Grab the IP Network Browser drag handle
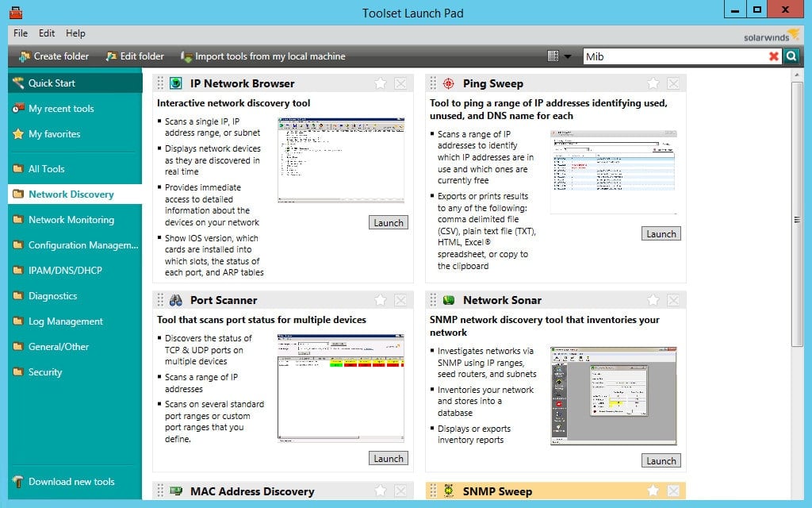Screen dimensions: 812x508 click(160, 83)
